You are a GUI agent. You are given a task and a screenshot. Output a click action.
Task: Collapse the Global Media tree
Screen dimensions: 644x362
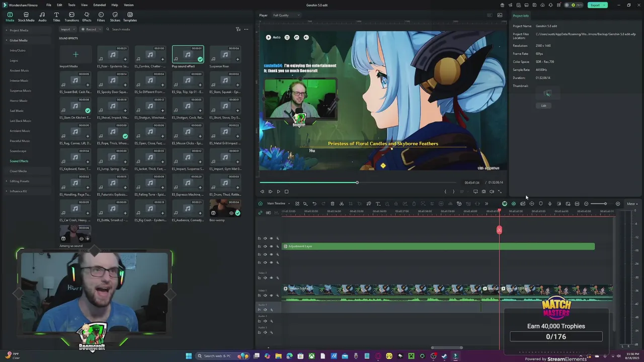(7, 40)
